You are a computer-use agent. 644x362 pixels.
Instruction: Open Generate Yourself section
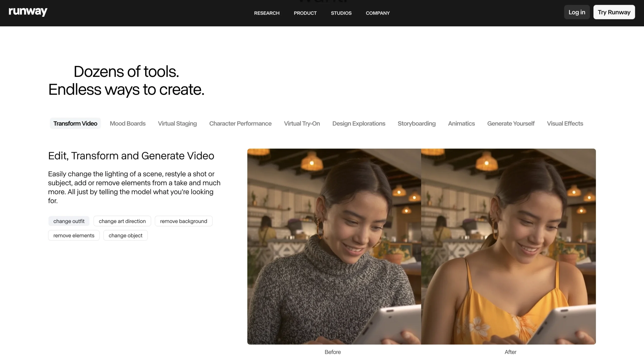511,123
